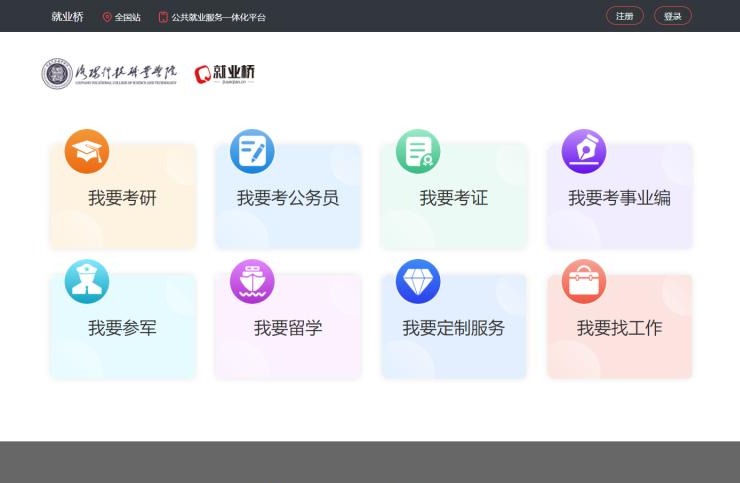Click the purple fountain pen nib icon
This screenshot has width=740, height=483.
click(584, 152)
